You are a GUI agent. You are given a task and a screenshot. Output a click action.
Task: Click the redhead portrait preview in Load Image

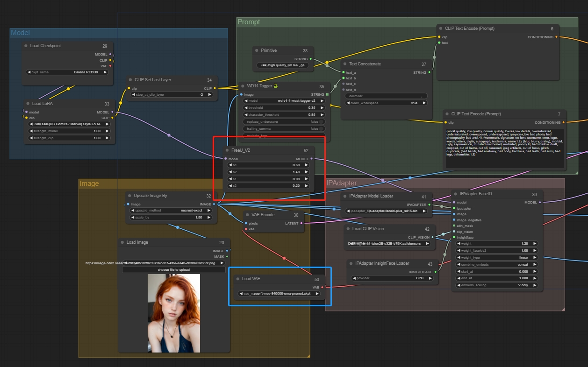point(174,313)
